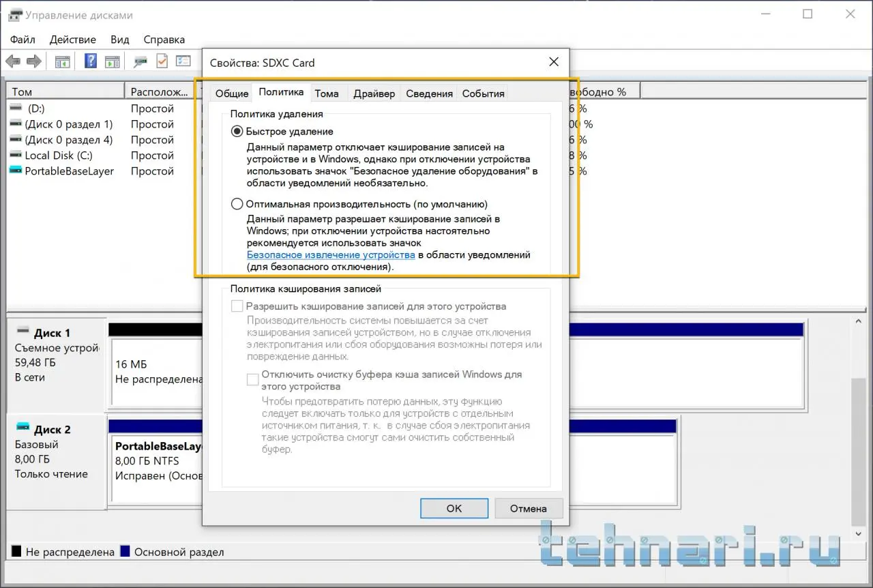The width and height of the screenshot is (873, 588).
Task: Click the lower pane scroll-down arrow
Action: point(860,533)
